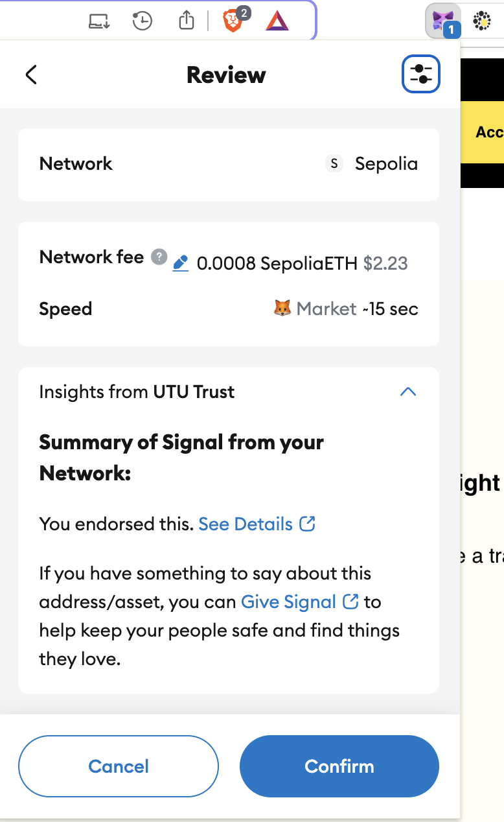Viewport: 504px width, 822px height.
Task: Click the install app icon in address bar
Action: point(99,21)
